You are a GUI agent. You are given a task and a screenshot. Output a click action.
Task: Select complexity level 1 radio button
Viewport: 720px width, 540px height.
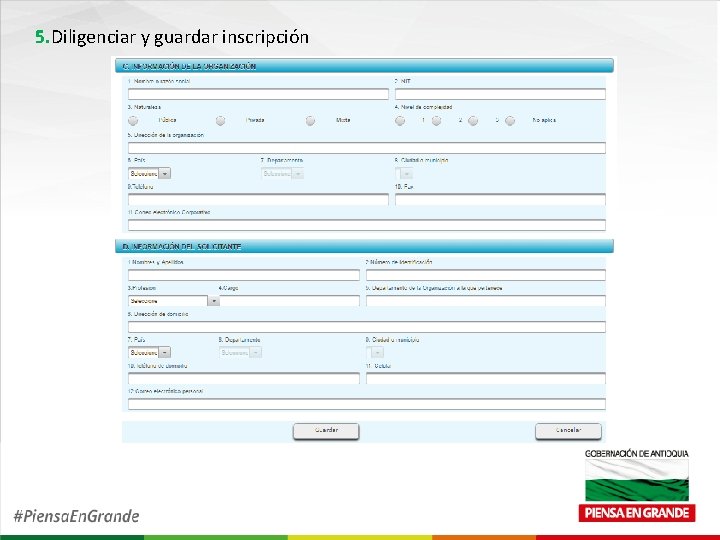click(x=400, y=120)
